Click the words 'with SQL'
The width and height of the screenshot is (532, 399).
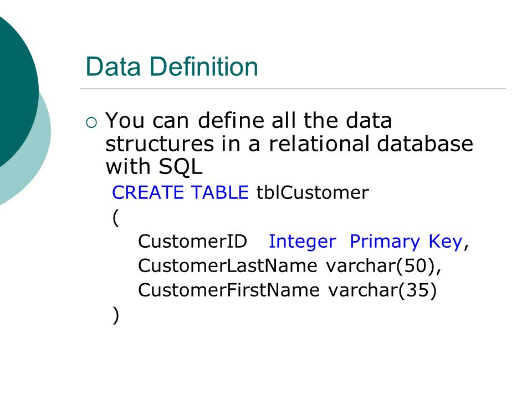click(154, 167)
